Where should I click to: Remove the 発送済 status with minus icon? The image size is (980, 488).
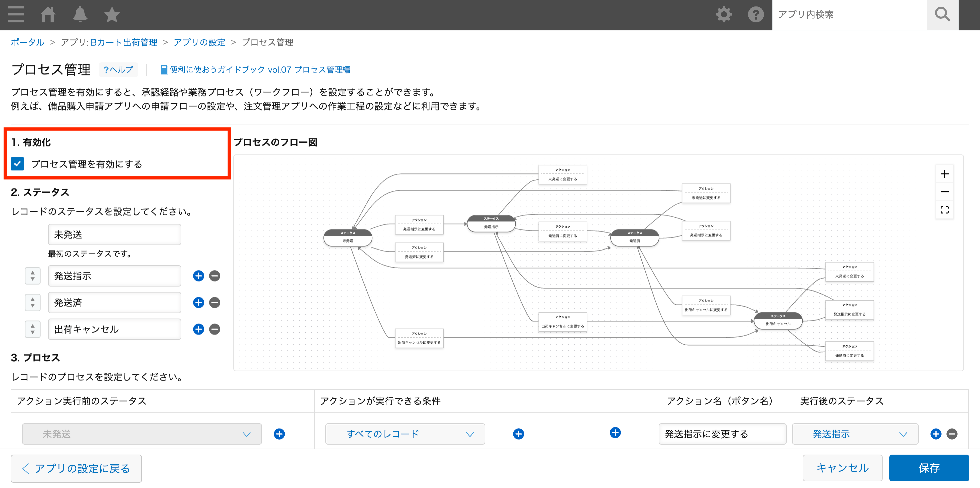point(214,303)
